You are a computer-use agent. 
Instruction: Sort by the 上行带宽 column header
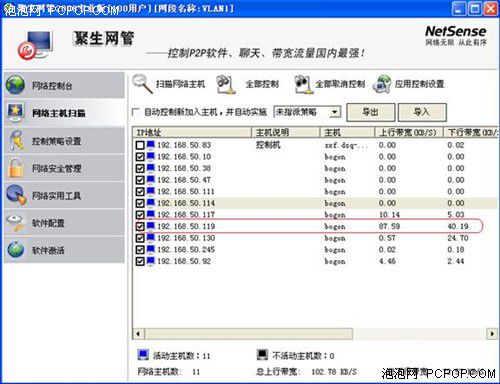point(408,133)
